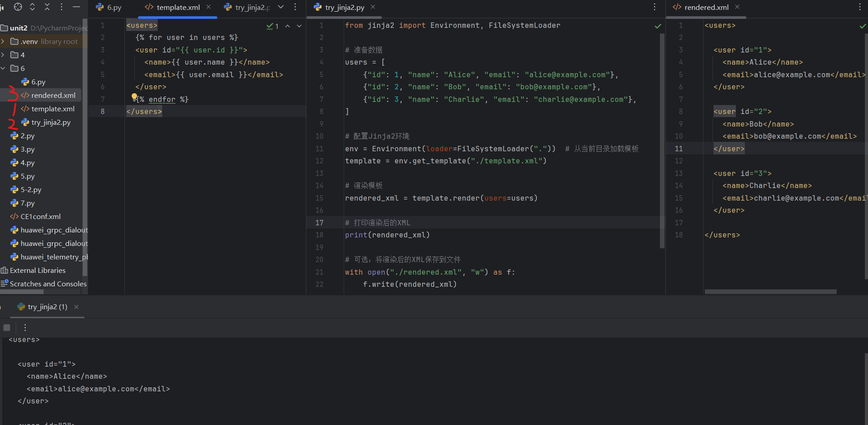Close the template.xml editor tab

pos(208,7)
